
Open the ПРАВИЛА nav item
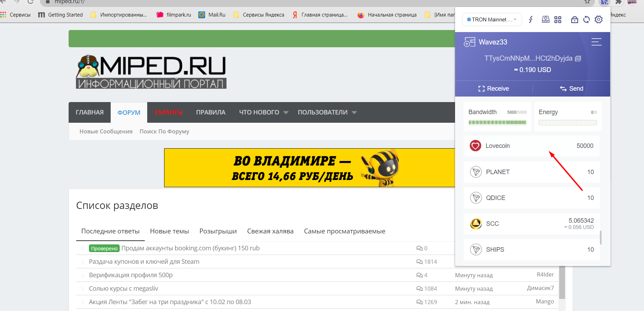click(x=211, y=112)
